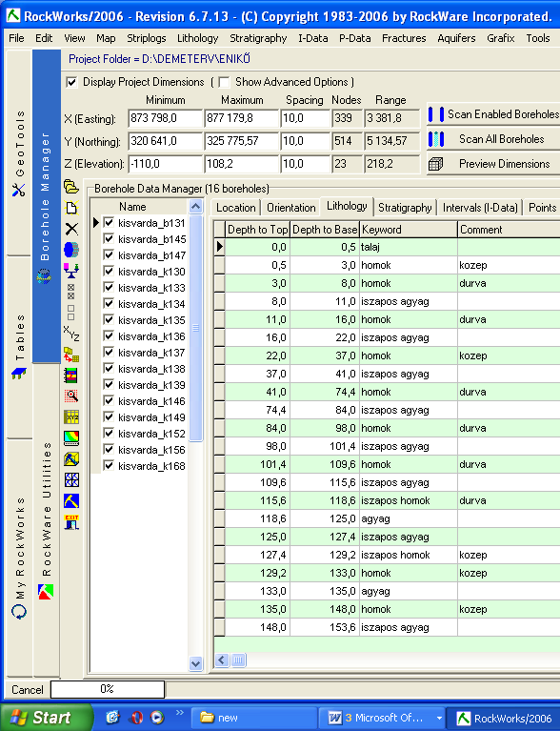Click the Tables sidebar icon

point(19,373)
